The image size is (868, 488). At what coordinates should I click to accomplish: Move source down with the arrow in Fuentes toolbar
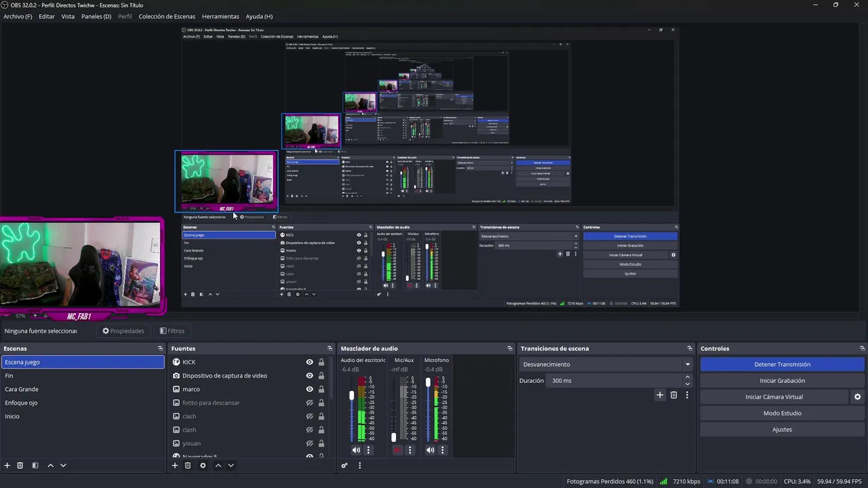pyautogui.click(x=231, y=466)
